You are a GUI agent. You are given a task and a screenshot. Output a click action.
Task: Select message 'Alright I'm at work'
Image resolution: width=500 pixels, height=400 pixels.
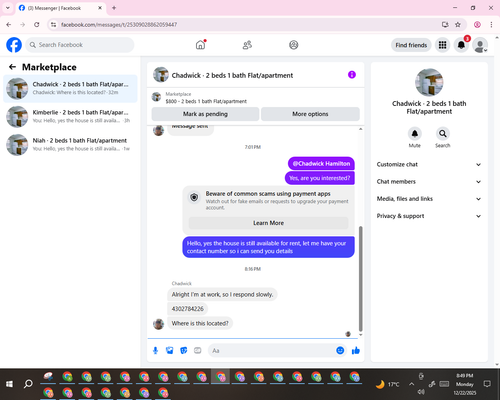[222, 294]
